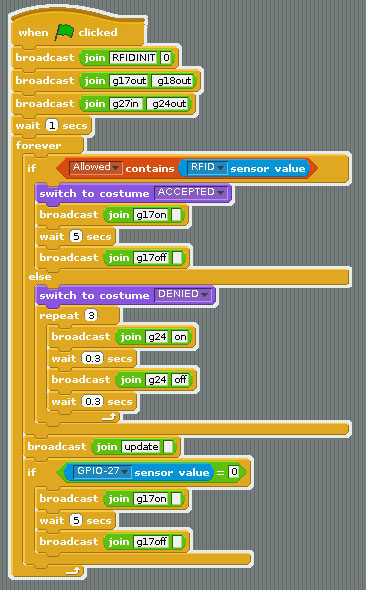Click the 0 field in equals operator
Screen dimensions: 366x590
click(x=234, y=471)
